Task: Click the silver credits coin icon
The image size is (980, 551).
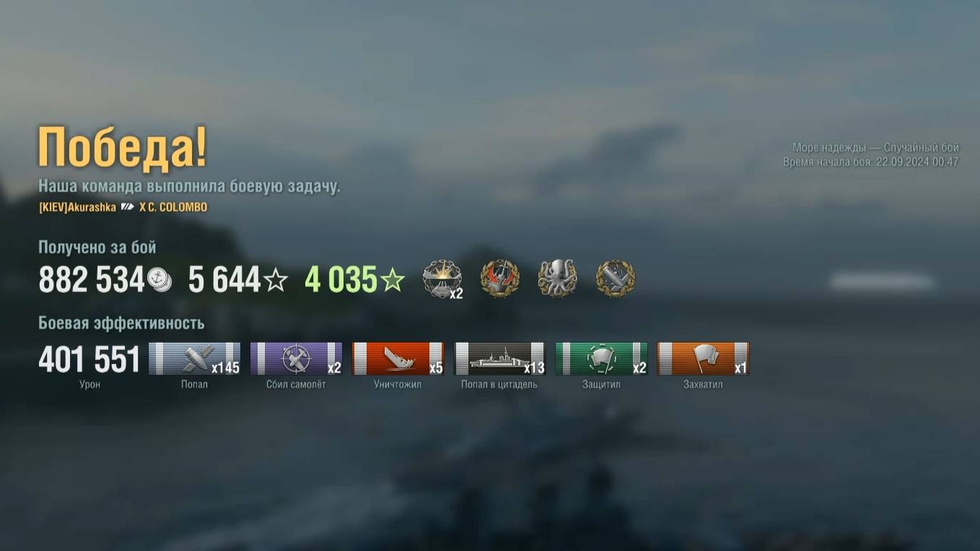Action: (x=159, y=279)
